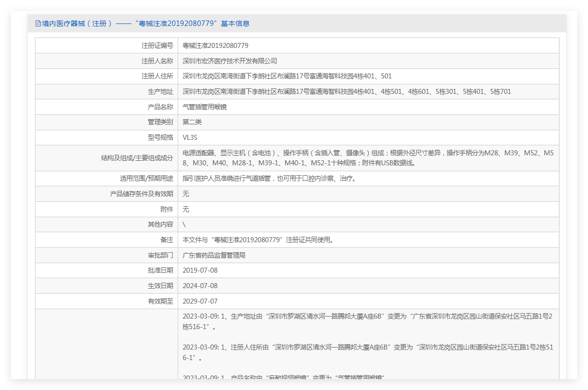
Task: Click the 结构及组成 structure description text
Action: [368, 158]
